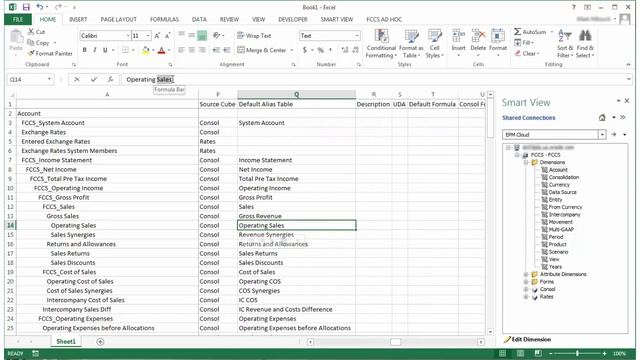Screen dimensions: 640x360
Task: Copy the selection to clipboard
Action: pyautogui.click(x=39, y=42)
